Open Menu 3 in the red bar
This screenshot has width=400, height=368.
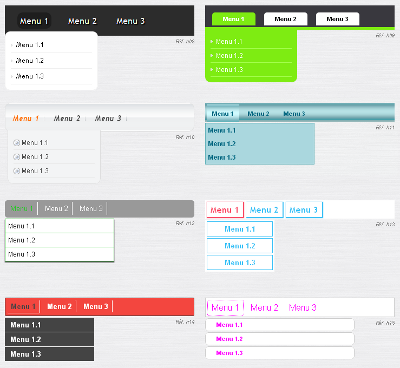96,307
